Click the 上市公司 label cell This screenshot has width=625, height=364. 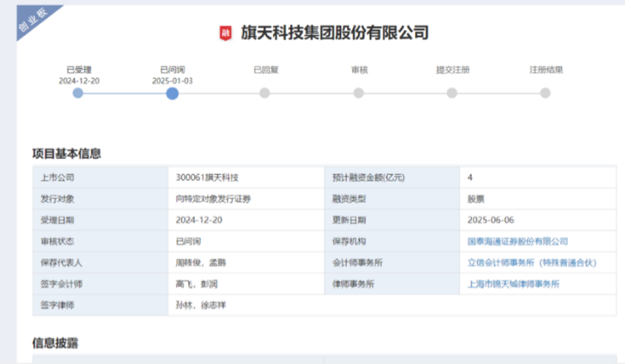point(101,178)
